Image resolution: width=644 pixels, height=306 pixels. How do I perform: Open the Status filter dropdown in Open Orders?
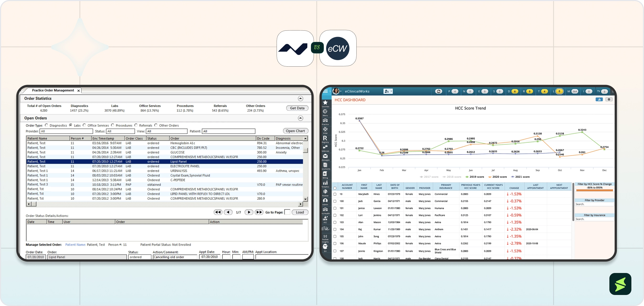(121, 131)
